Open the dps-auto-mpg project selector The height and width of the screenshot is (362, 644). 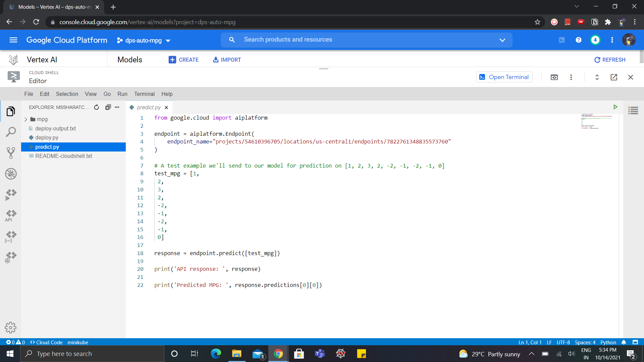click(144, 40)
